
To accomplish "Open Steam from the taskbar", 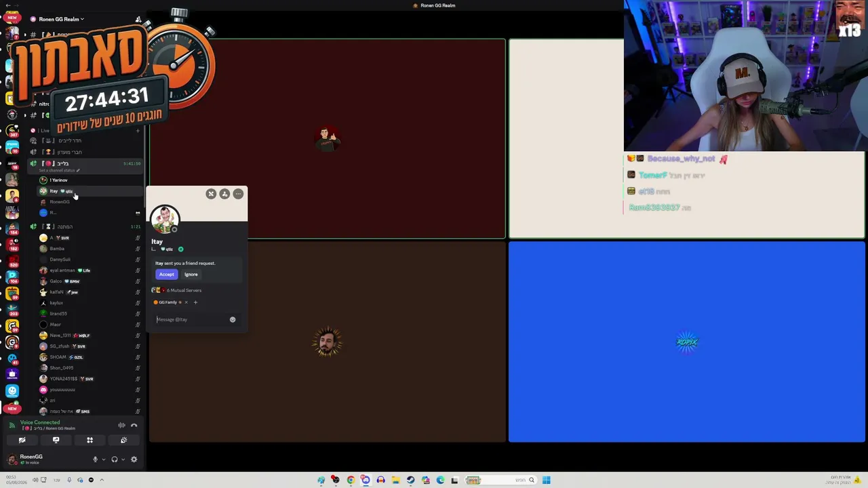I will click(x=410, y=480).
